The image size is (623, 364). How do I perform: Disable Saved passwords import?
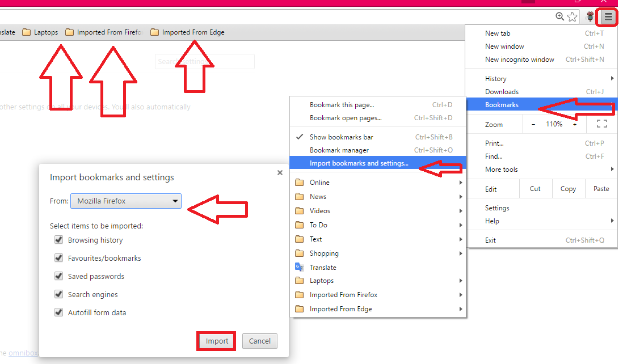pos(58,276)
